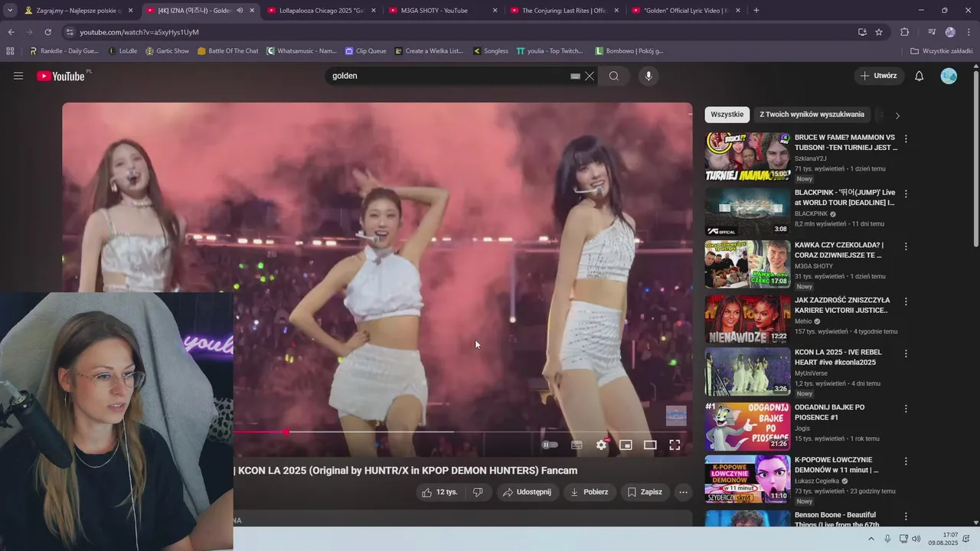The height and width of the screenshot is (551, 980).
Task: Show more filter chips with right arrow
Action: point(897,116)
